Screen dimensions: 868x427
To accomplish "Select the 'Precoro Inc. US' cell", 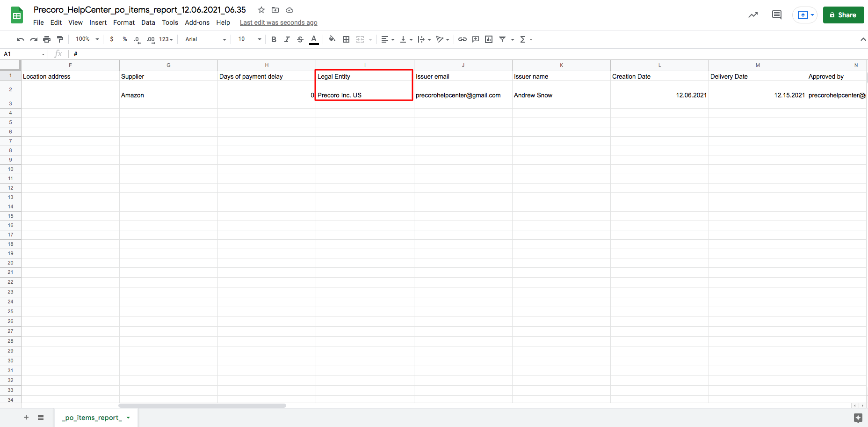I will pos(365,90).
